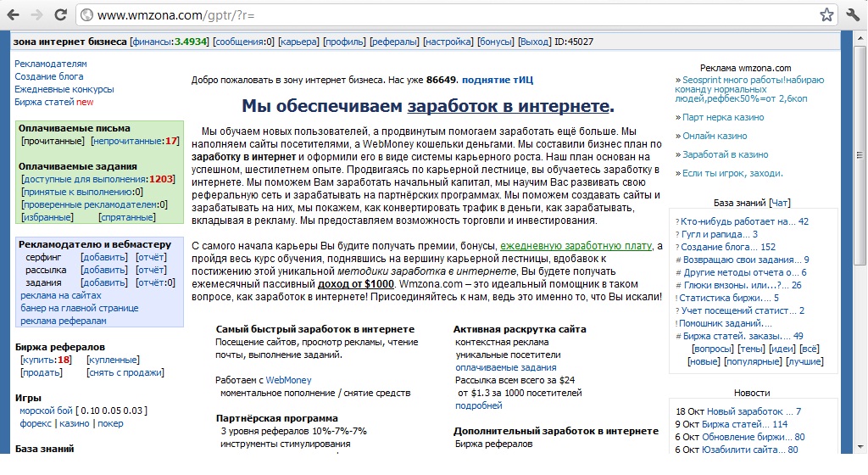Open спрятанные tasks link
Screen dimensions: 868x475
click(x=127, y=218)
